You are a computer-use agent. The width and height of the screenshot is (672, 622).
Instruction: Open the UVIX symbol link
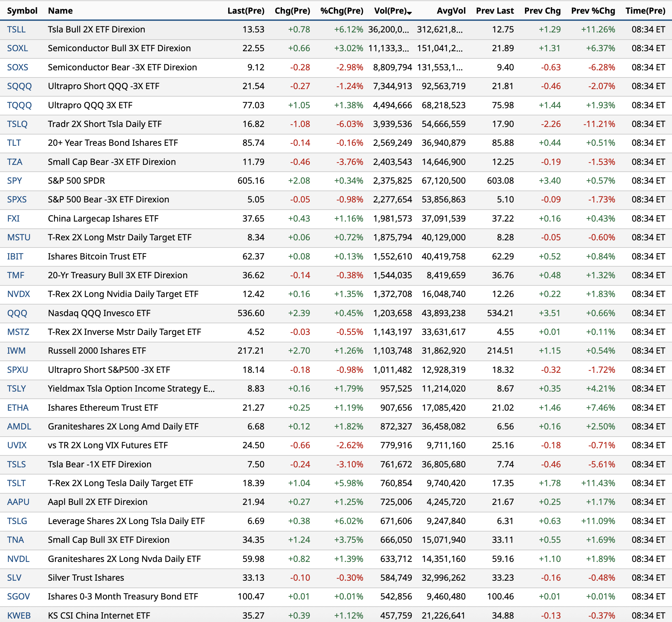tap(17, 445)
